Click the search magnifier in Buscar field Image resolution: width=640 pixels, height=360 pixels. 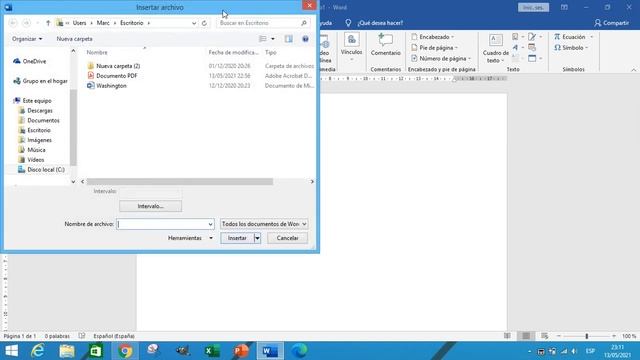[x=304, y=23]
